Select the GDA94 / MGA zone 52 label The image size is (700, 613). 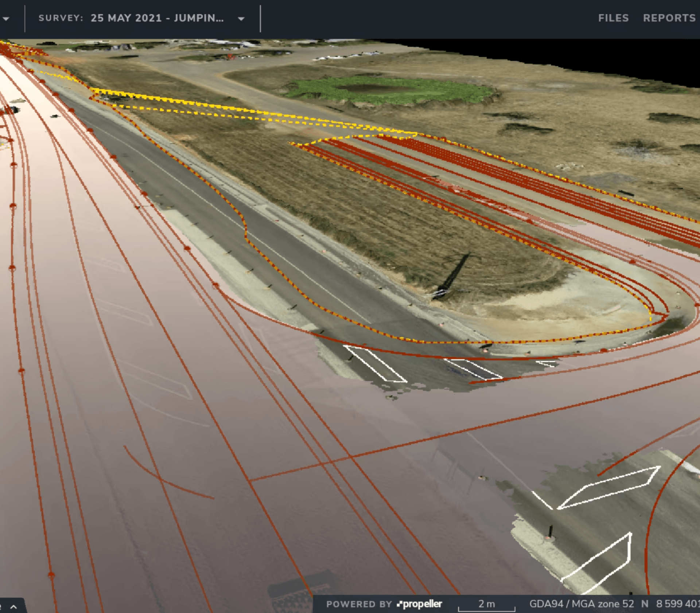(582, 604)
